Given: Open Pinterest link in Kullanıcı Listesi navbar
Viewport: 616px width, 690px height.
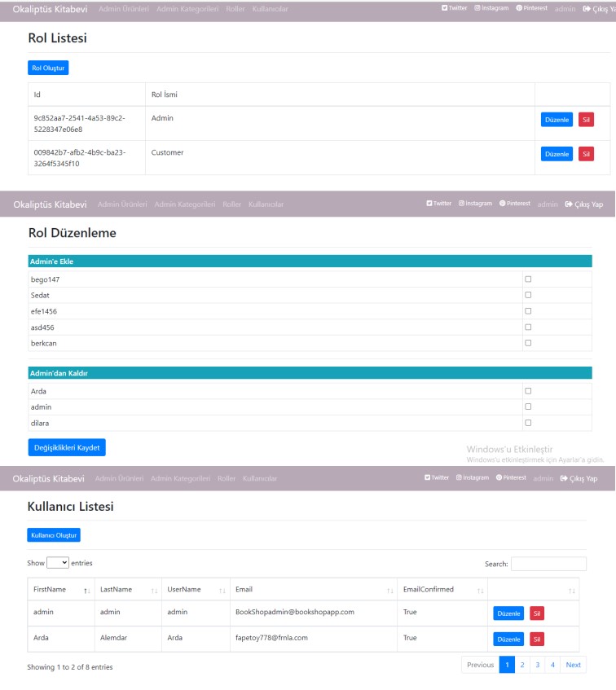Looking at the screenshot, I should [x=511, y=477].
